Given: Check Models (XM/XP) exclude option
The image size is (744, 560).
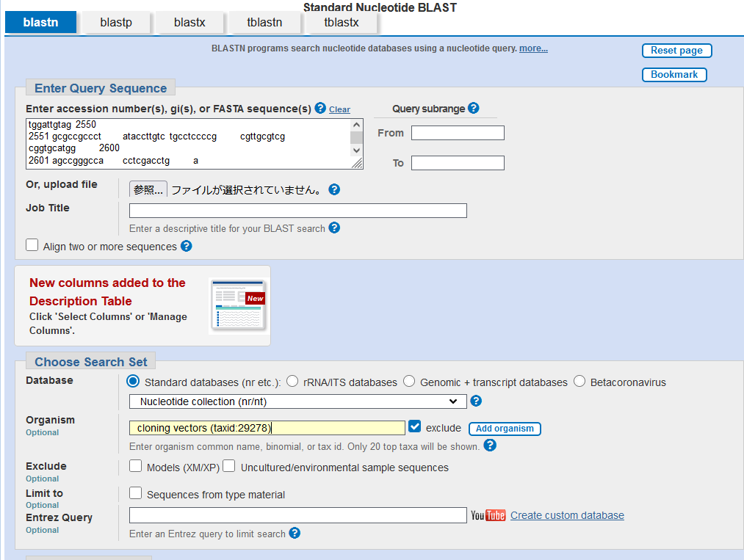Looking at the screenshot, I should coord(136,466).
